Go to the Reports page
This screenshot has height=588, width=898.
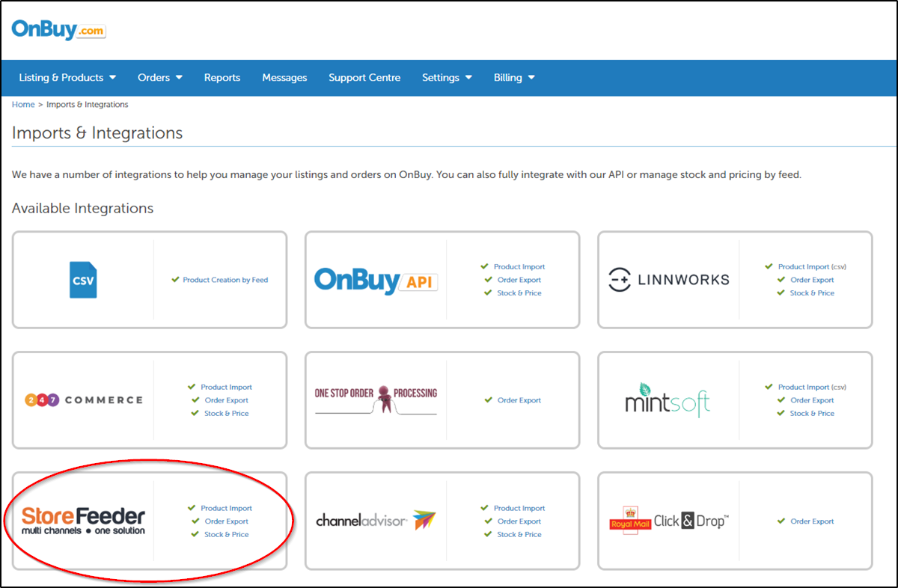coord(222,77)
